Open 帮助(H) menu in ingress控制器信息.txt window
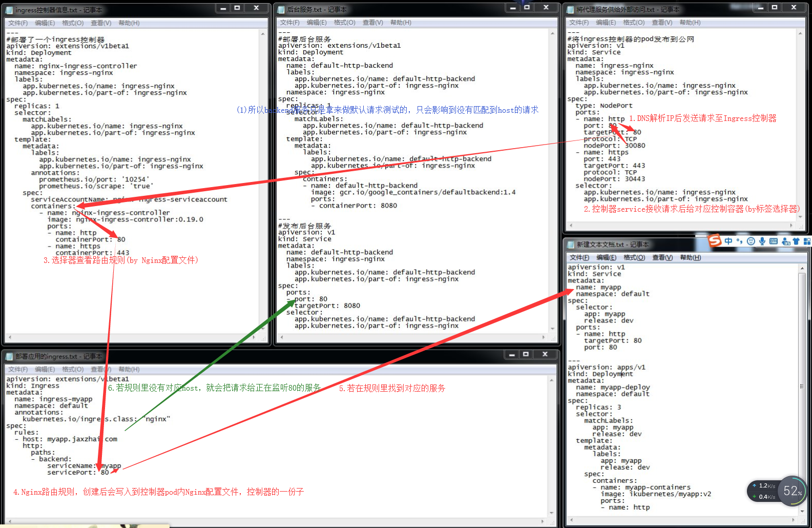This screenshot has height=528, width=812. pos(129,23)
